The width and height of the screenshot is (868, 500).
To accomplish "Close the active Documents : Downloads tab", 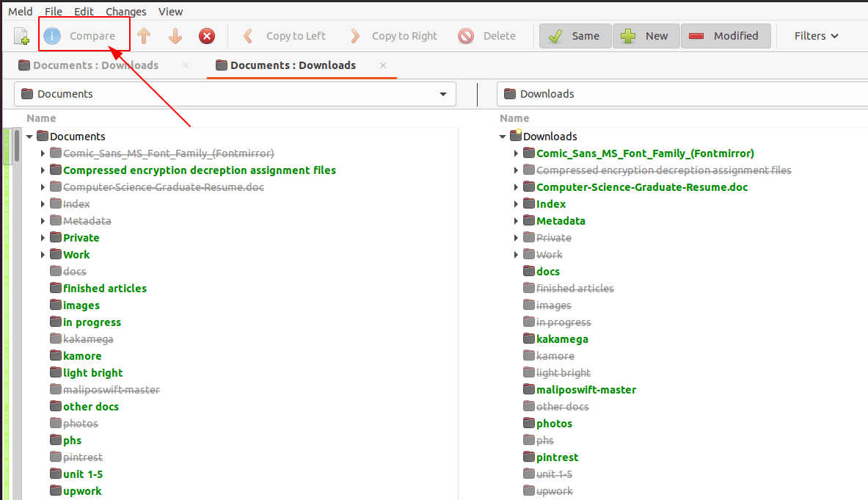I will (383, 65).
